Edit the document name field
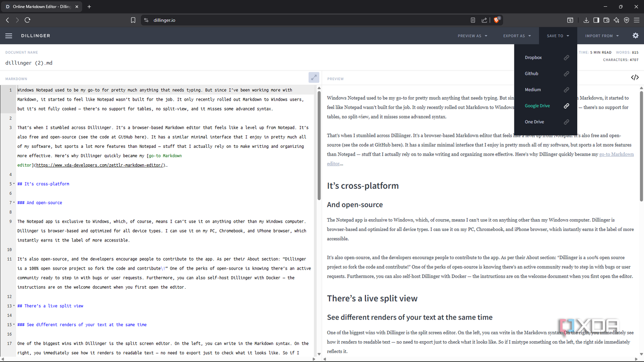 pyautogui.click(x=29, y=63)
